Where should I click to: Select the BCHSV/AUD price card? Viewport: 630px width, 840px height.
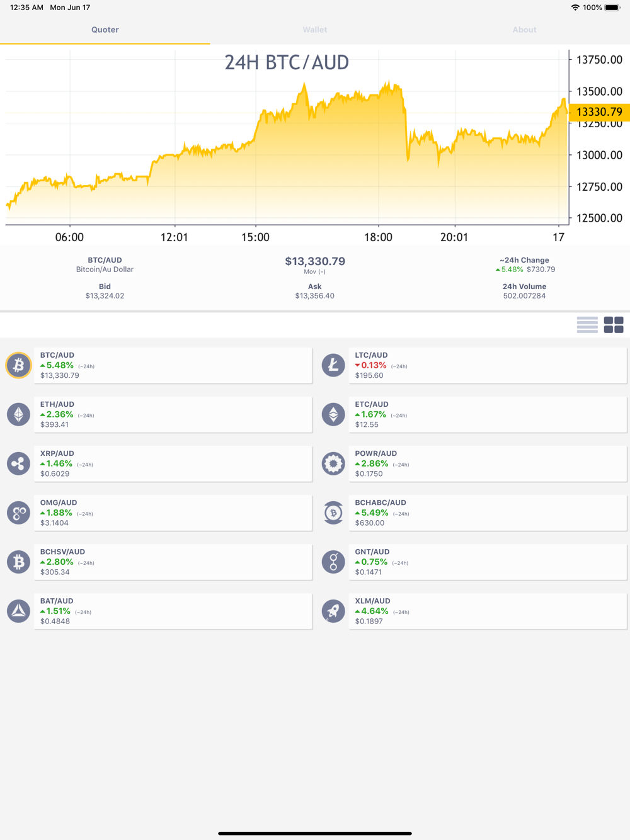click(173, 562)
